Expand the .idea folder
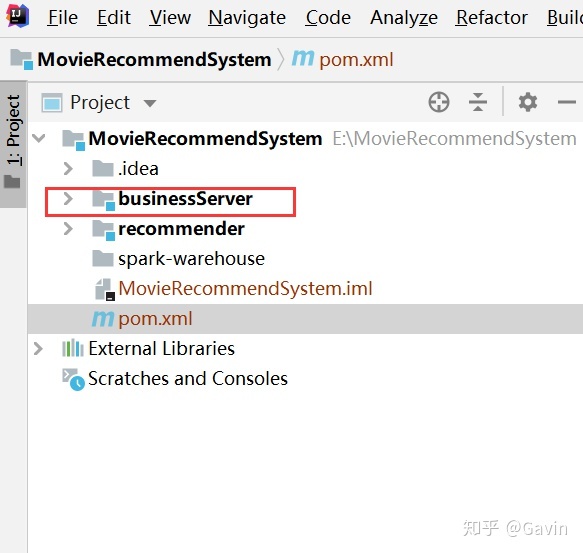The height and width of the screenshot is (553, 583). tap(68, 168)
